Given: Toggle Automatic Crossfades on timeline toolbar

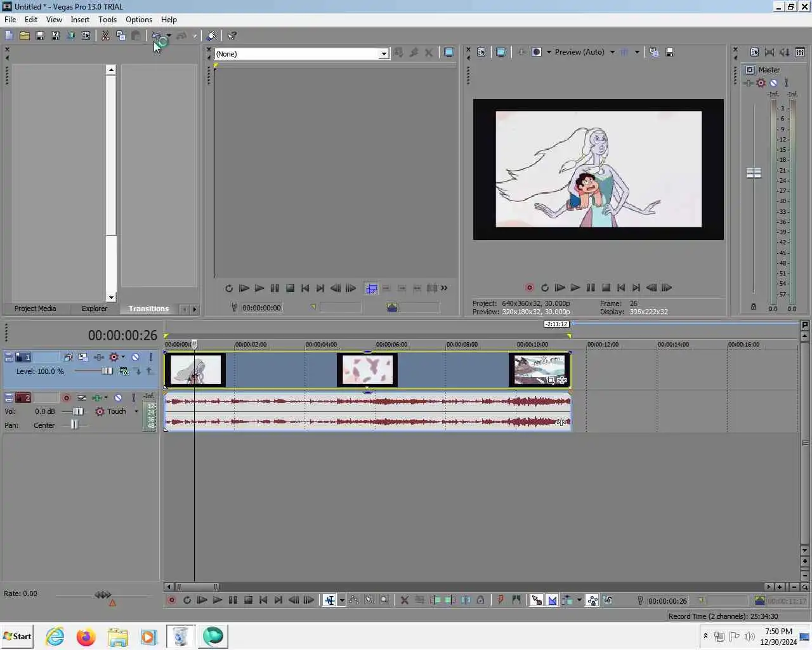Looking at the screenshot, I should (552, 600).
